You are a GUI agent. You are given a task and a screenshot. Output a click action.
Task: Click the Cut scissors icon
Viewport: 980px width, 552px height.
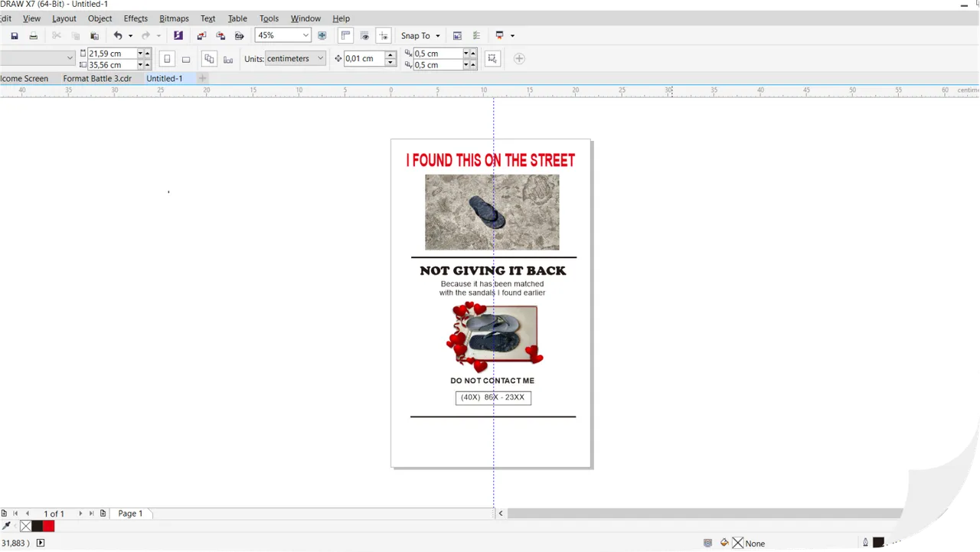[x=57, y=36]
